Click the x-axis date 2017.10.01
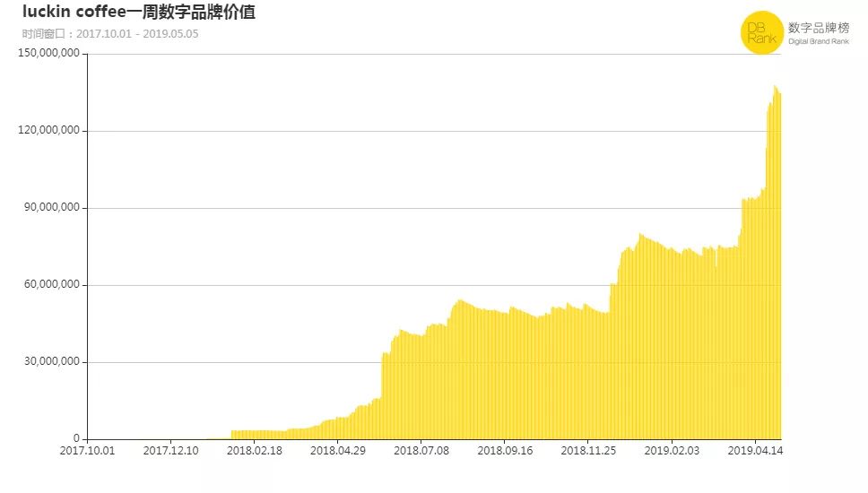 88,450
